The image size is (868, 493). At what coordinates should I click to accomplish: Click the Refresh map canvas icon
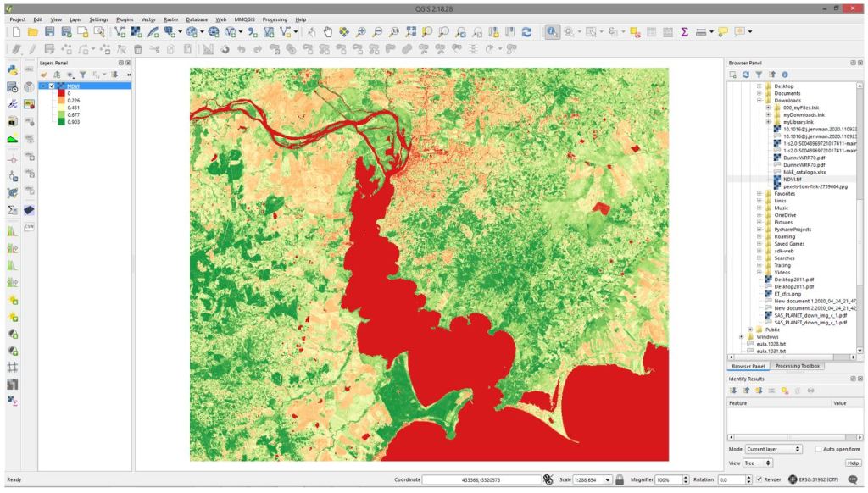coord(527,31)
